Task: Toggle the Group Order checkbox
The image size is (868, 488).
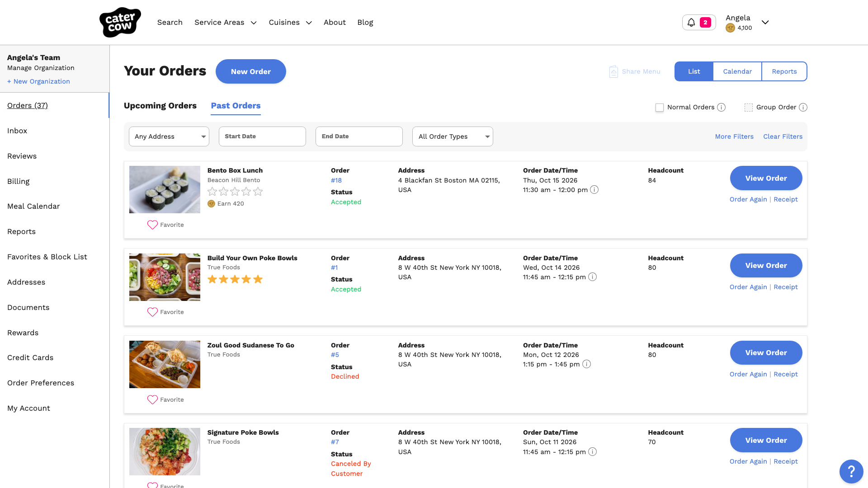Action: [x=749, y=108]
